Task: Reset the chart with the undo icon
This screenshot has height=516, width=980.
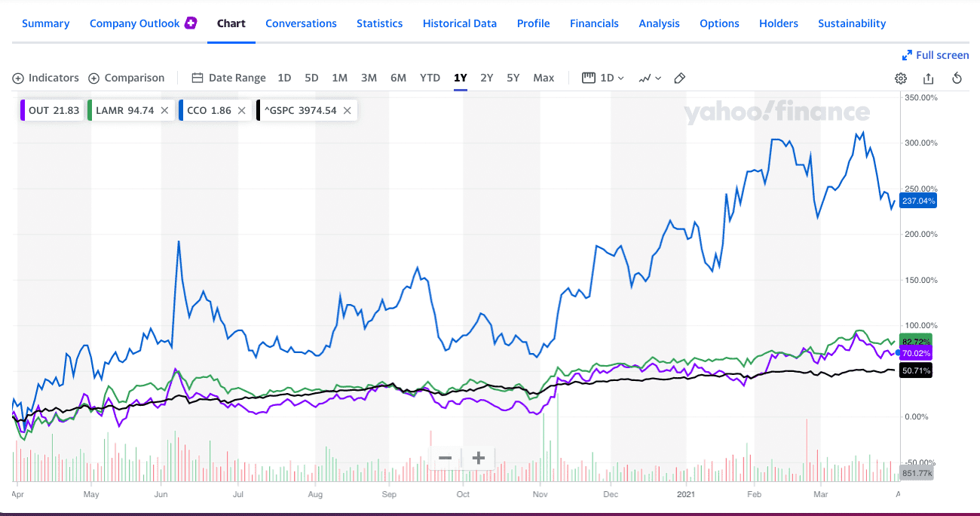Action: point(957,78)
